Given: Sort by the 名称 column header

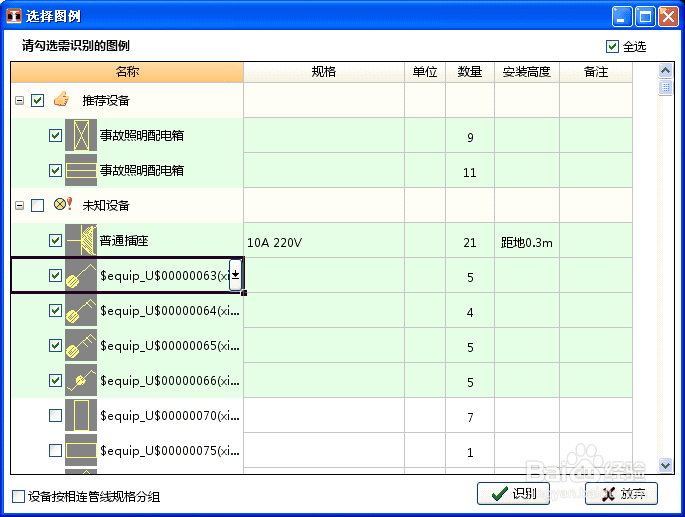Looking at the screenshot, I should [127, 72].
